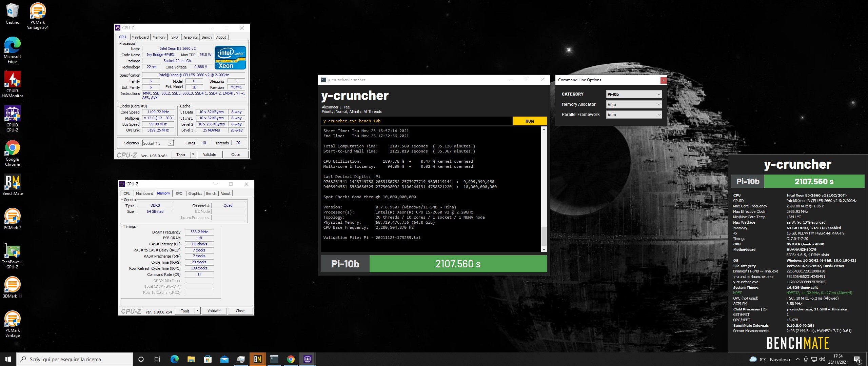Switch to CPU tab in bottom CPU-Z window
The width and height of the screenshot is (868, 366).
point(127,194)
